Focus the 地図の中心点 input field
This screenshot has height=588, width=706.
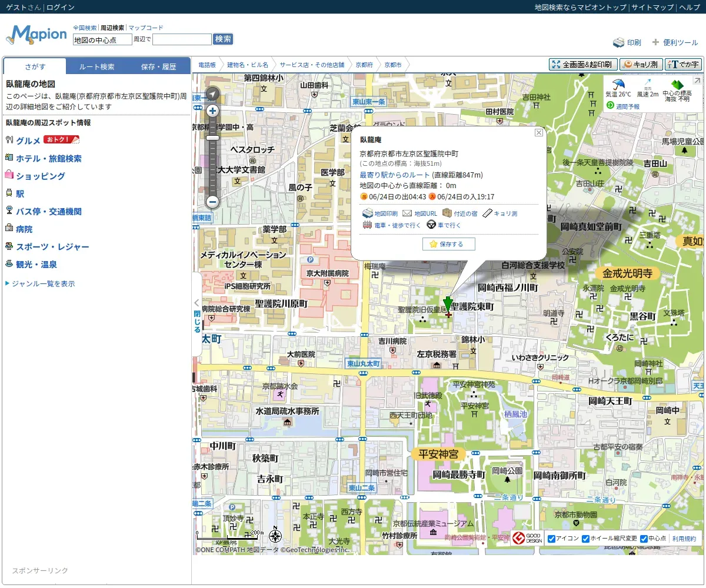102,39
